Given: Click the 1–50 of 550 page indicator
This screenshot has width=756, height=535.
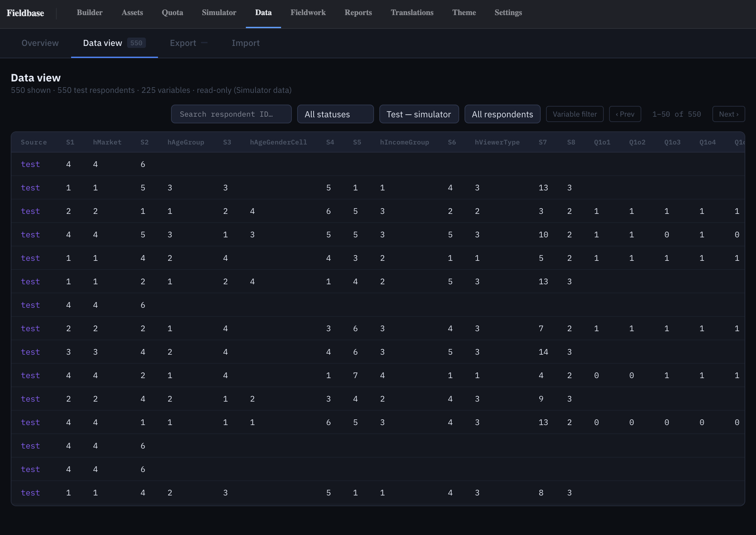Looking at the screenshot, I should (677, 114).
